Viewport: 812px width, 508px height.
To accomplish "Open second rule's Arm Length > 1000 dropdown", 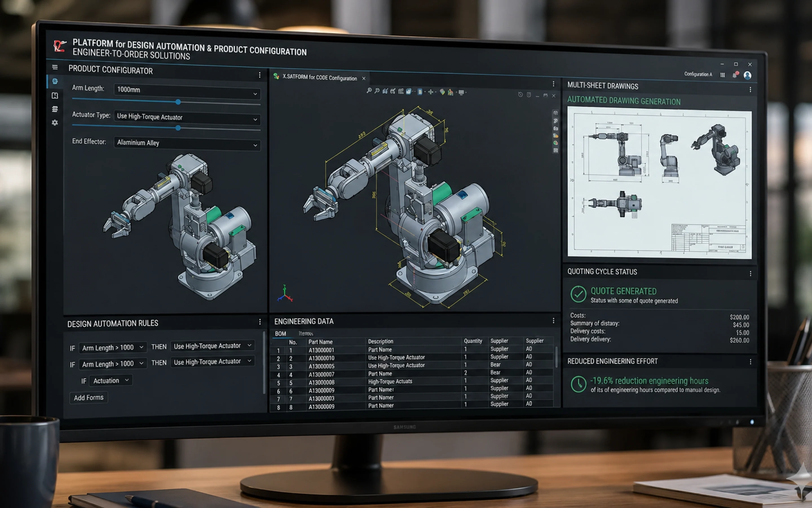I will pos(113,364).
